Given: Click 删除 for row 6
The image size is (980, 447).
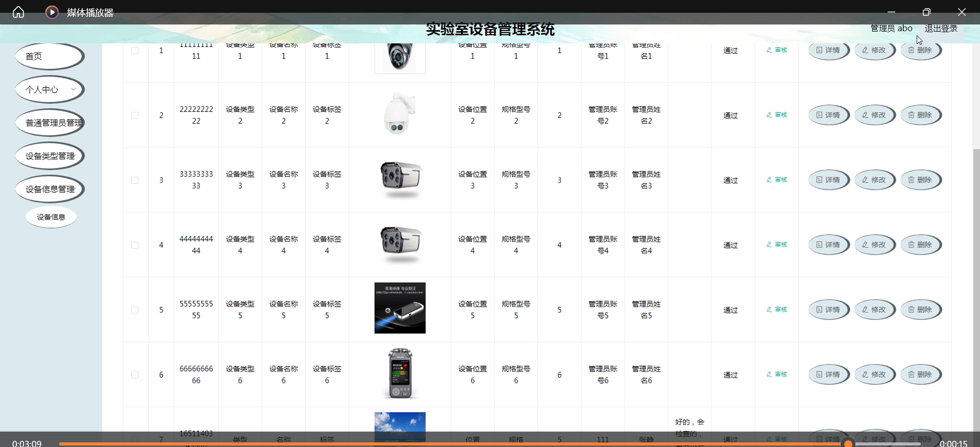Looking at the screenshot, I should pyautogui.click(x=921, y=374).
